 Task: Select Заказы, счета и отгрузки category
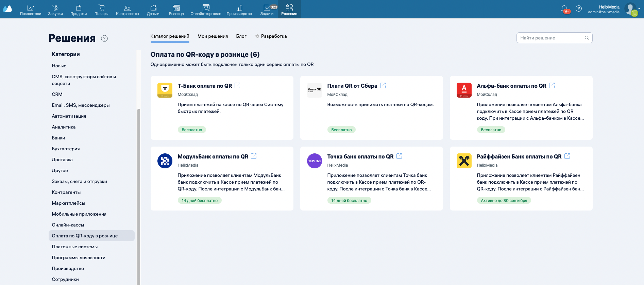[x=80, y=181]
